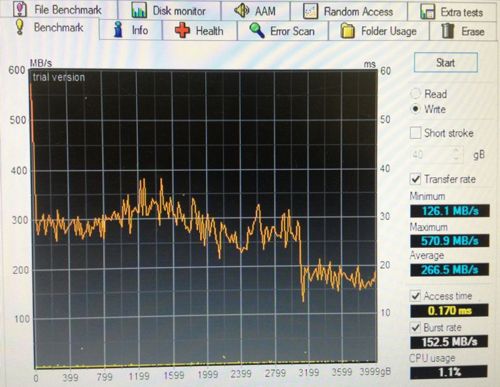Click the trial version label on graph
The image size is (500, 387).
pos(59,77)
